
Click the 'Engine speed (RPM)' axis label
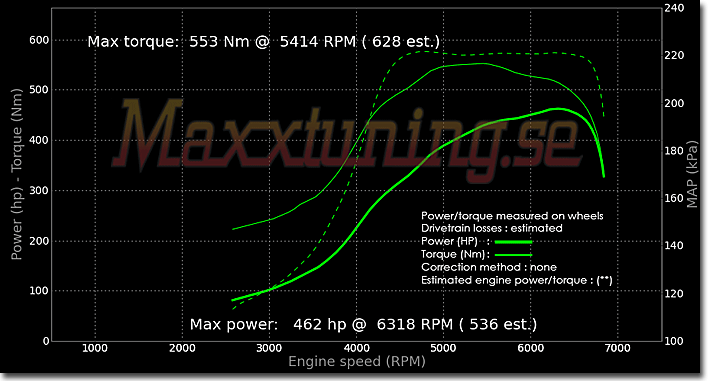357,362
